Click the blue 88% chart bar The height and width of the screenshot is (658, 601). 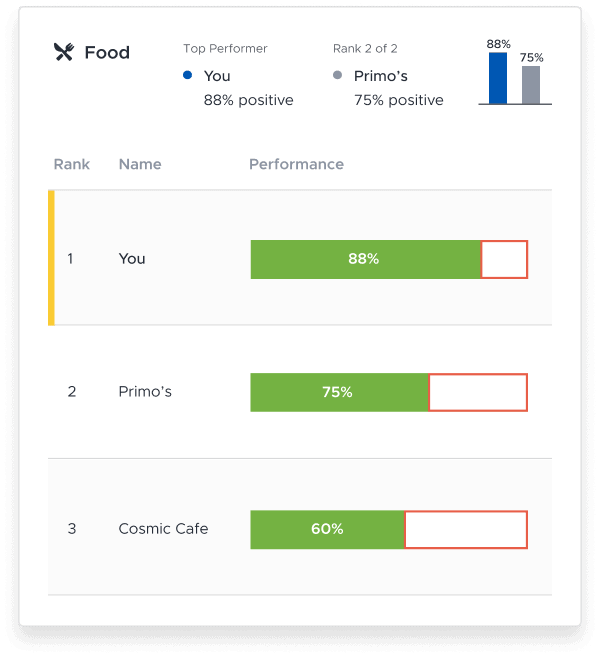[498, 78]
